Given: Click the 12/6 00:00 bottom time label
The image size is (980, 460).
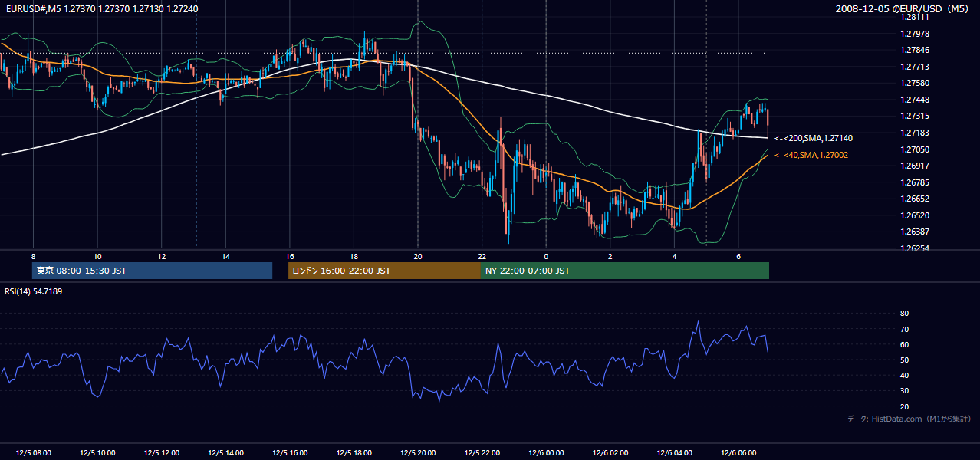Looking at the screenshot, I should click(x=546, y=453).
